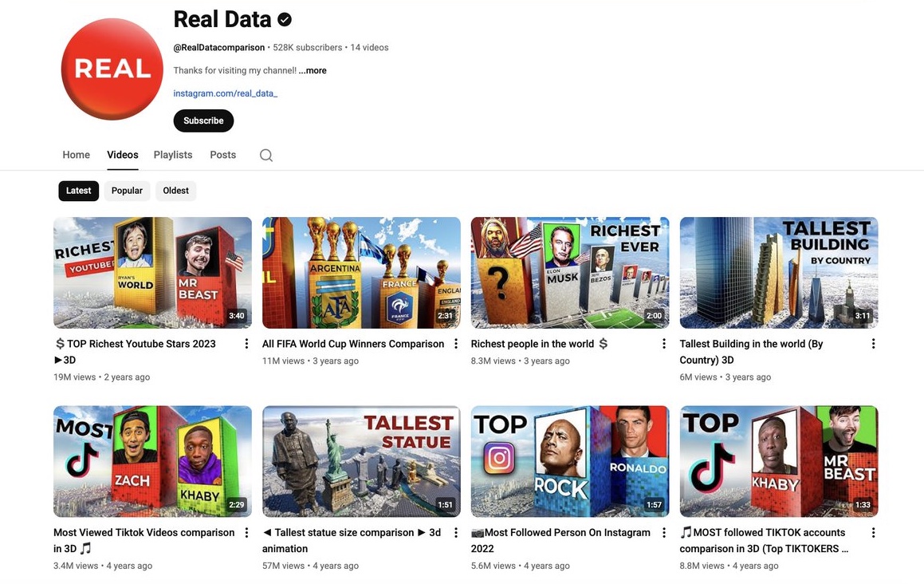Screen dimensions: 924x584
Task: Sort videos by Latest
Action: 78,191
